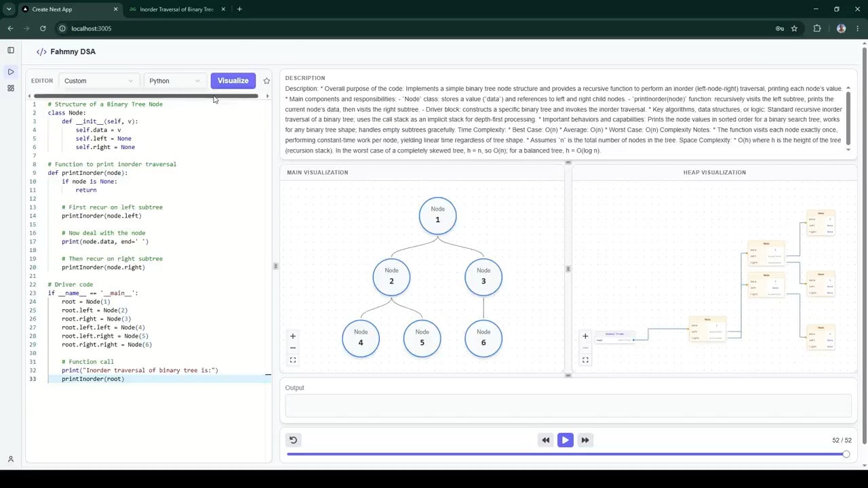Click the playback progress slider handle

coord(846,454)
